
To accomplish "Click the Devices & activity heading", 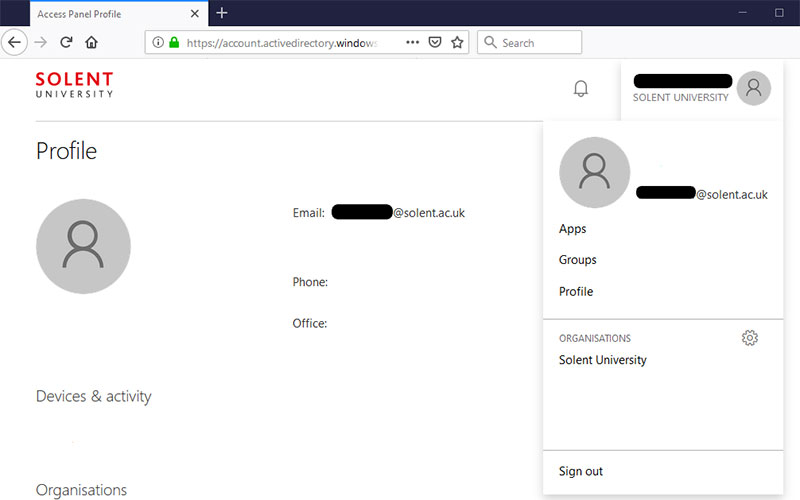I will coord(93,396).
